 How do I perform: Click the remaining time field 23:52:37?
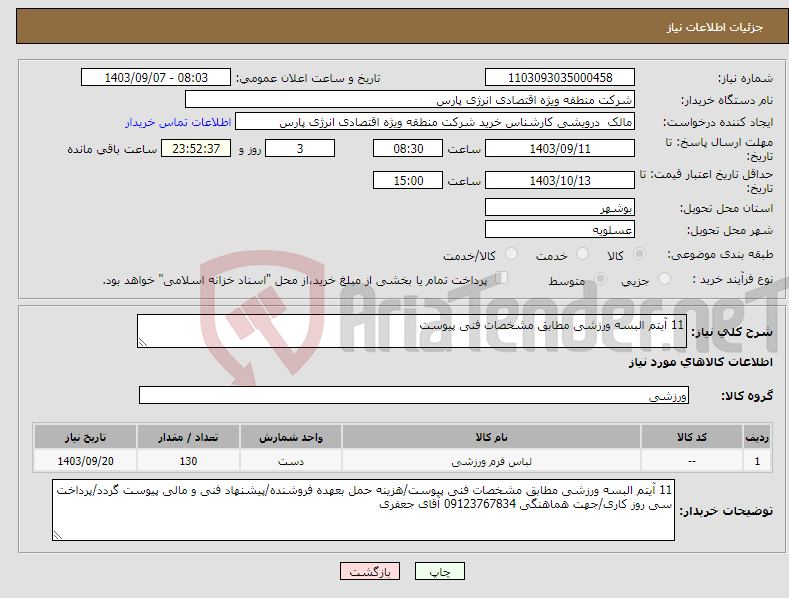tap(196, 148)
